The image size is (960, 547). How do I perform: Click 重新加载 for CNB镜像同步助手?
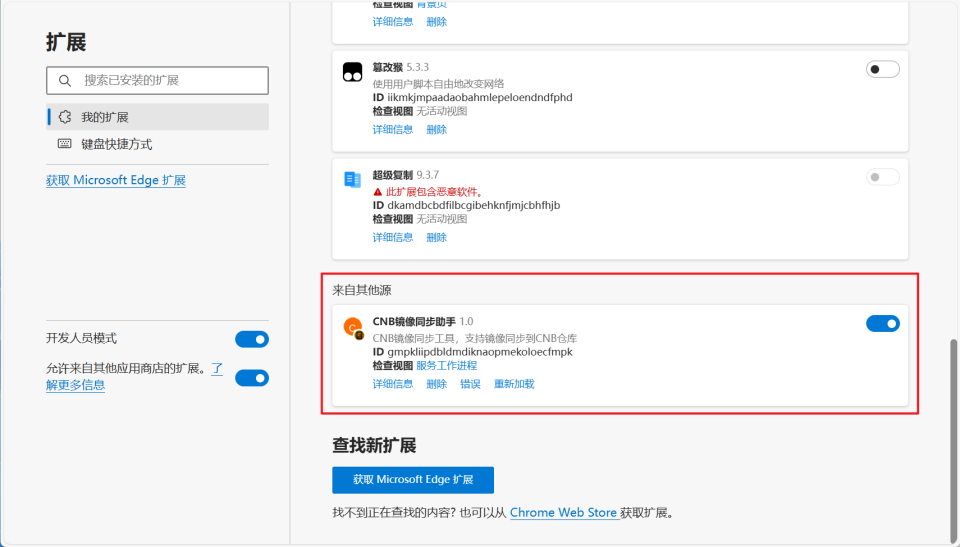click(514, 384)
